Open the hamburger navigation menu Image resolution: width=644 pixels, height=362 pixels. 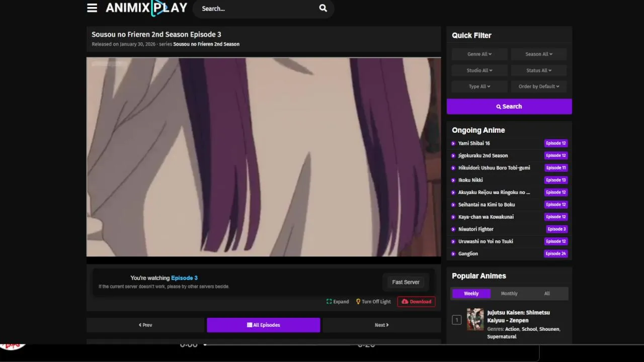(92, 8)
